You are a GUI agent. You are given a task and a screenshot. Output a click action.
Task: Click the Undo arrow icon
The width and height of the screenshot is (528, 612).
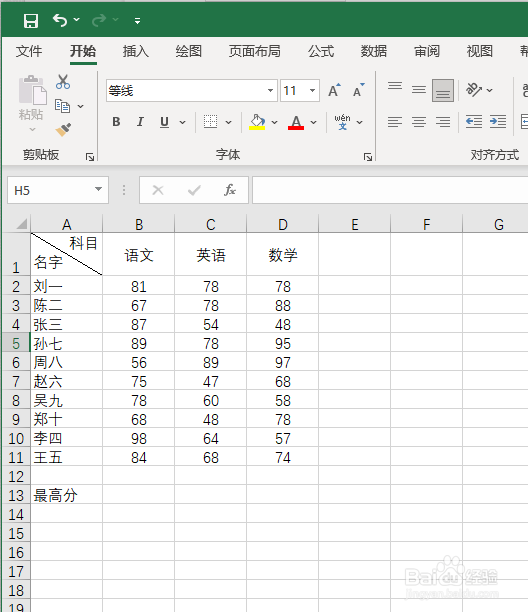click(x=60, y=20)
